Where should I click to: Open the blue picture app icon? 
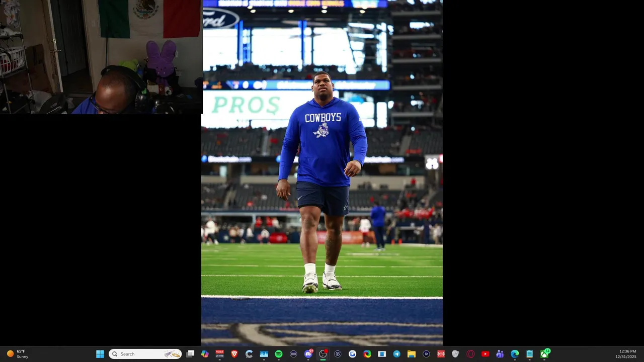[x=264, y=354]
